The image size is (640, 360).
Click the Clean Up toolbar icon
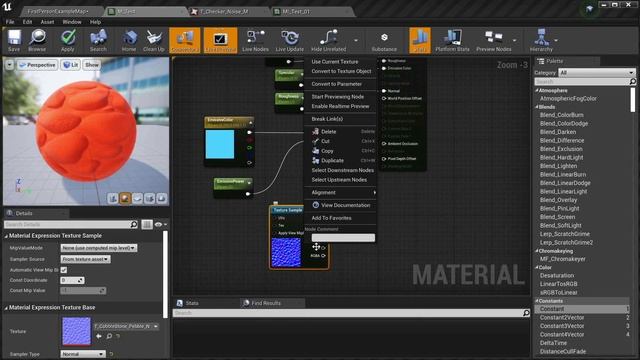point(154,40)
